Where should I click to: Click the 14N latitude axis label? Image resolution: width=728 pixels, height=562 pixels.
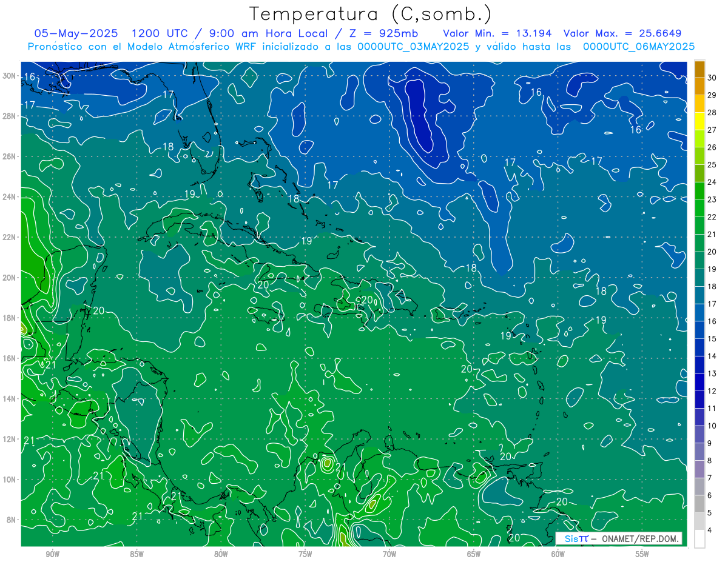[9, 399]
